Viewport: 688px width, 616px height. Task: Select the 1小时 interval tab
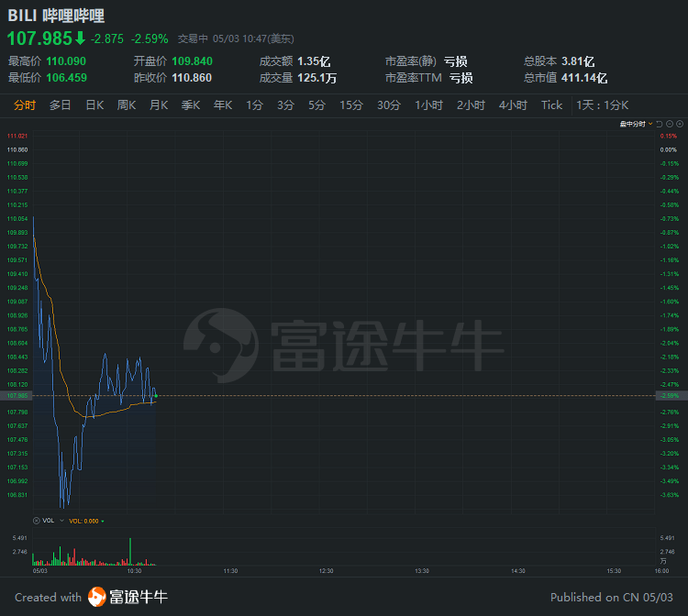429,105
